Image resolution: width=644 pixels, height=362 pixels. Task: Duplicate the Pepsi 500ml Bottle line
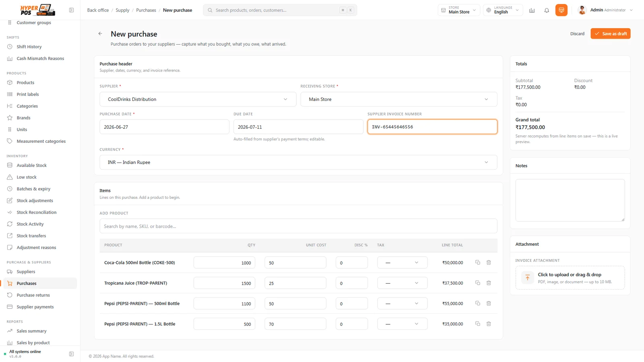point(478,304)
